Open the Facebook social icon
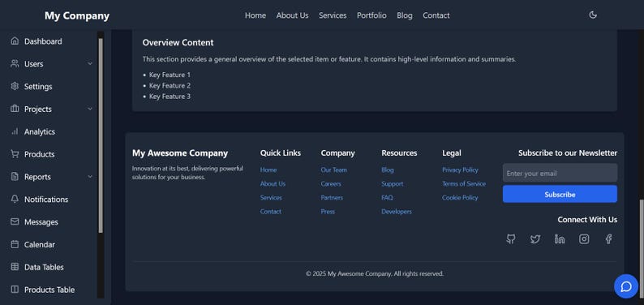This screenshot has height=305, width=644. [x=608, y=239]
